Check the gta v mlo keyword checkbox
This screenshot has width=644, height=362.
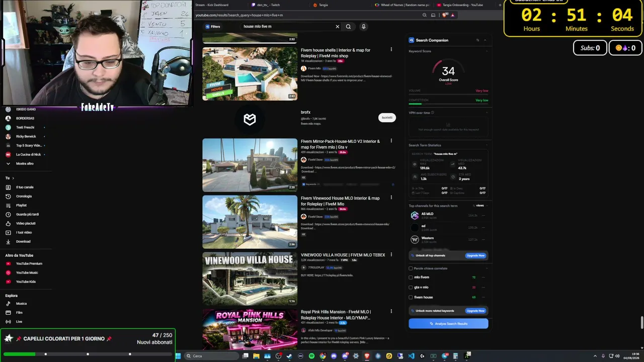(x=411, y=288)
